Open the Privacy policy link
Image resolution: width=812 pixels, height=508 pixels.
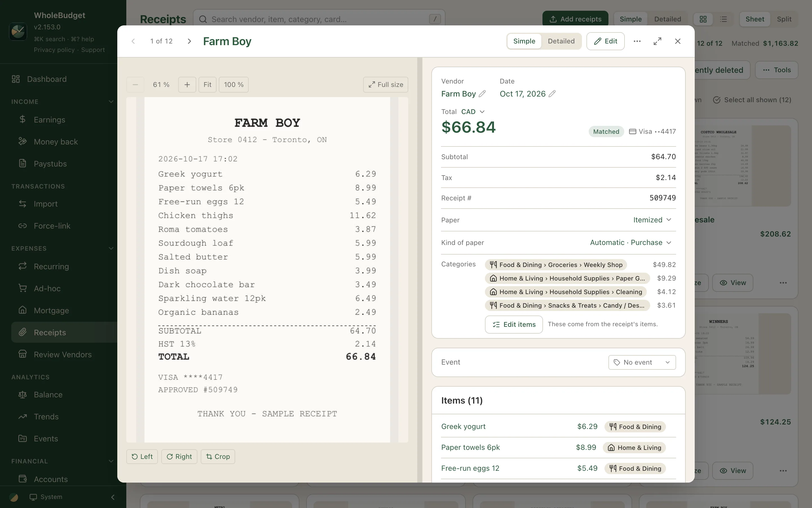54,50
